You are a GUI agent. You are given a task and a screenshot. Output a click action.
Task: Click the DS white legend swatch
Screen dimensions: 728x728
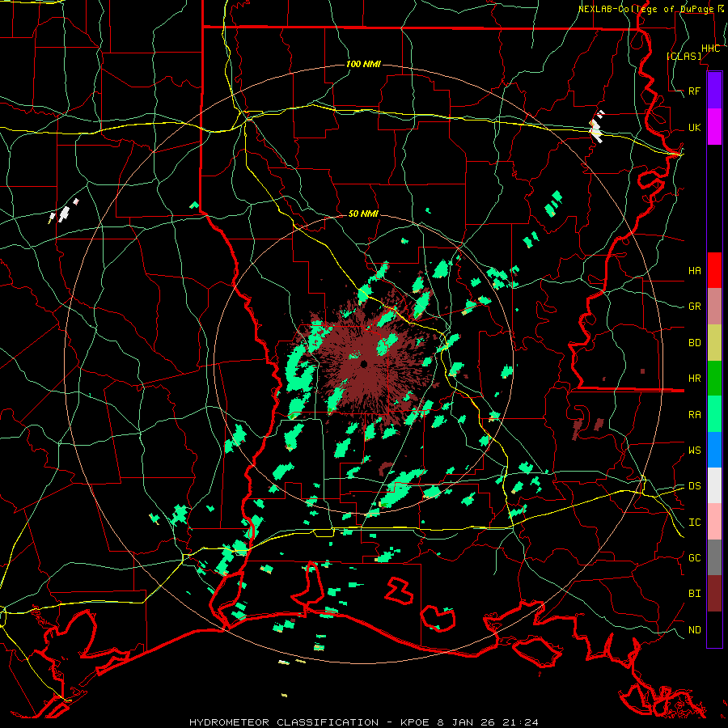coord(714,485)
